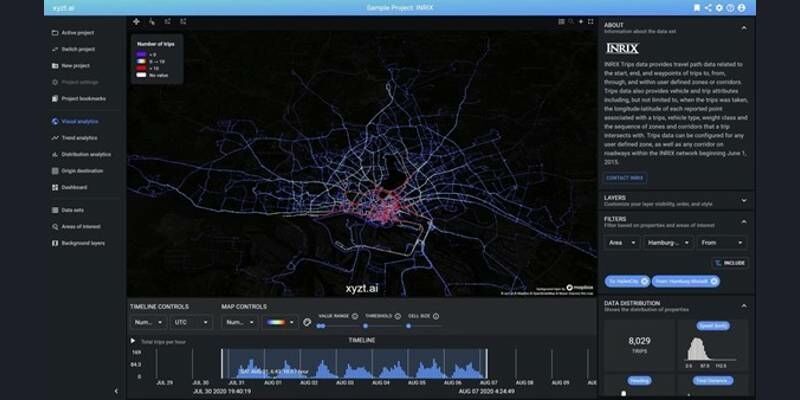
Task: Expand the LAYERS panel
Action: (x=744, y=201)
